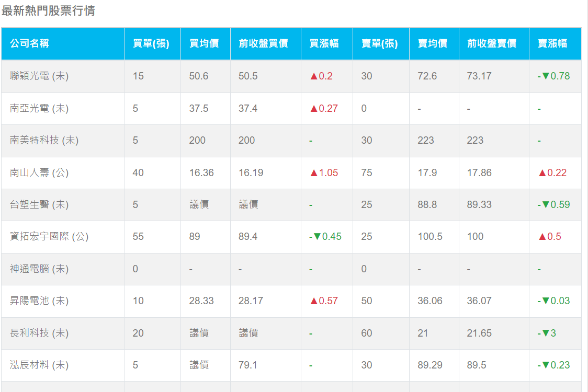The height and width of the screenshot is (392, 588).
Task: Click 聯穎光電 buy average price 50.6
Action: pyautogui.click(x=199, y=76)
